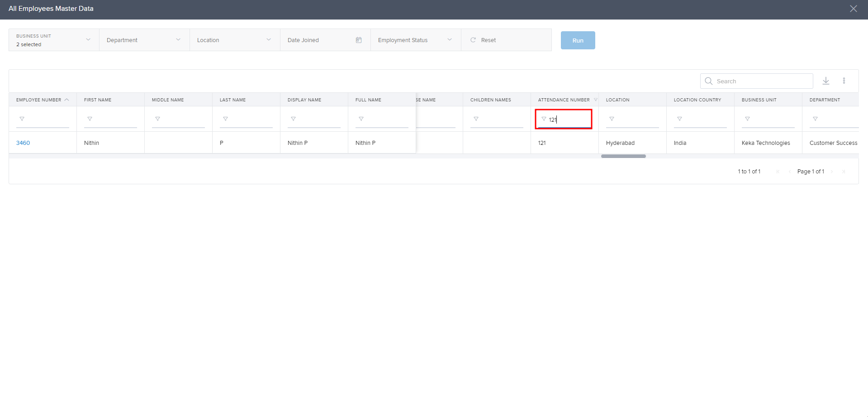Screen dimensions: 868x417
Task: Click Reset to clear filters
Action: 484,40
